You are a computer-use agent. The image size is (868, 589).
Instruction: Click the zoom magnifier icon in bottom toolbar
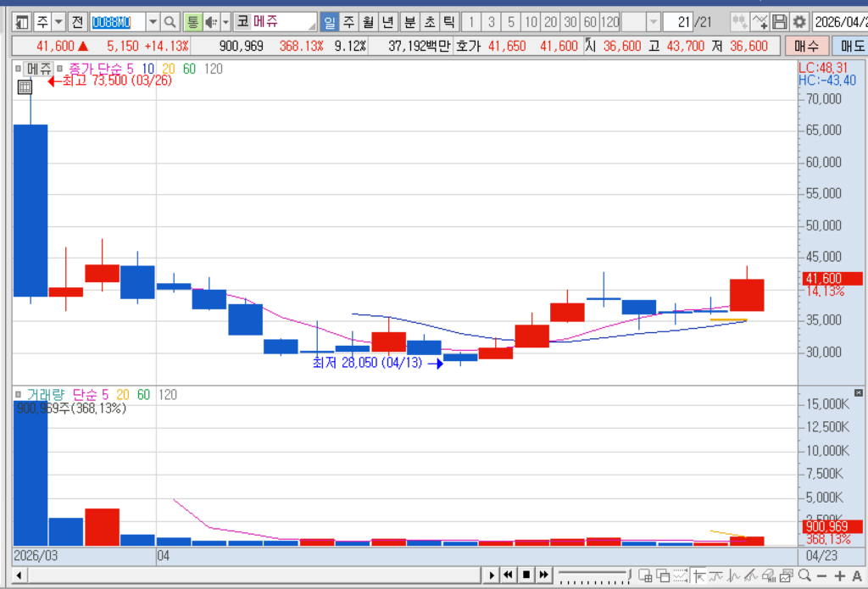point(804,575)
